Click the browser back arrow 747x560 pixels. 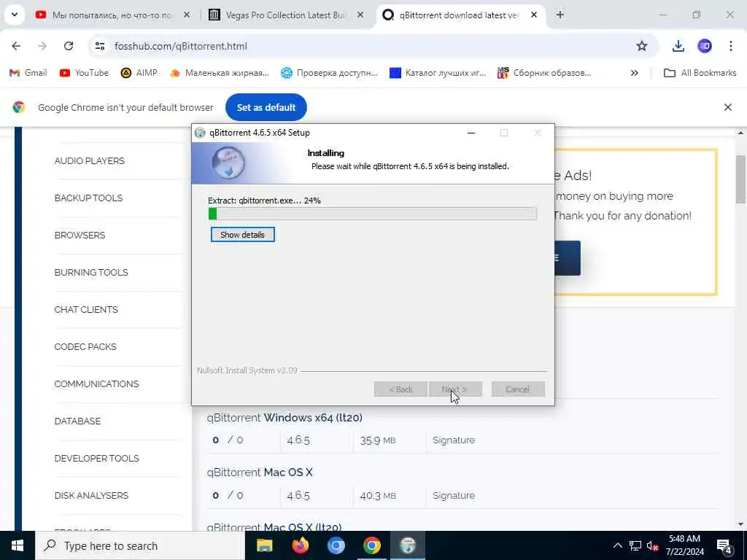[x=16, y=46]
